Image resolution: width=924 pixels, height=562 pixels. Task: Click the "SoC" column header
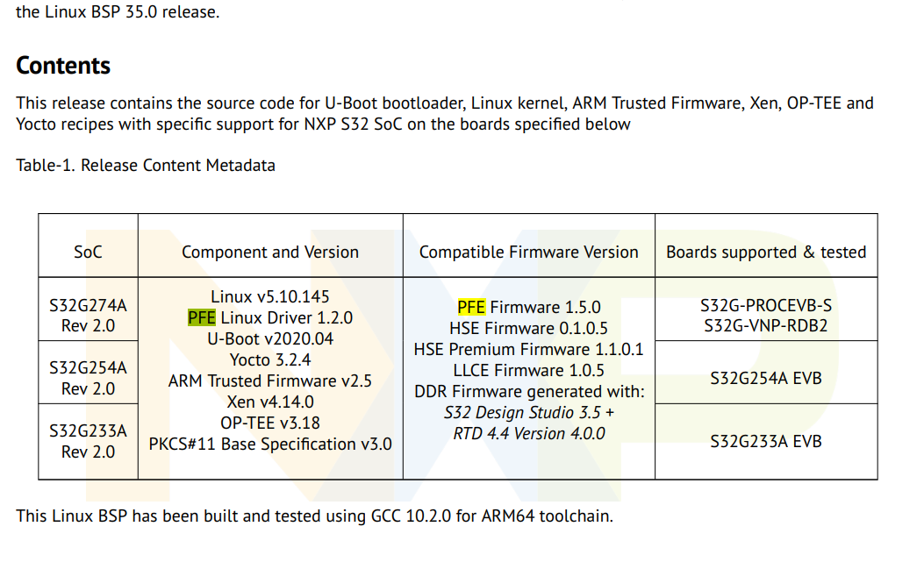(88, 252)
